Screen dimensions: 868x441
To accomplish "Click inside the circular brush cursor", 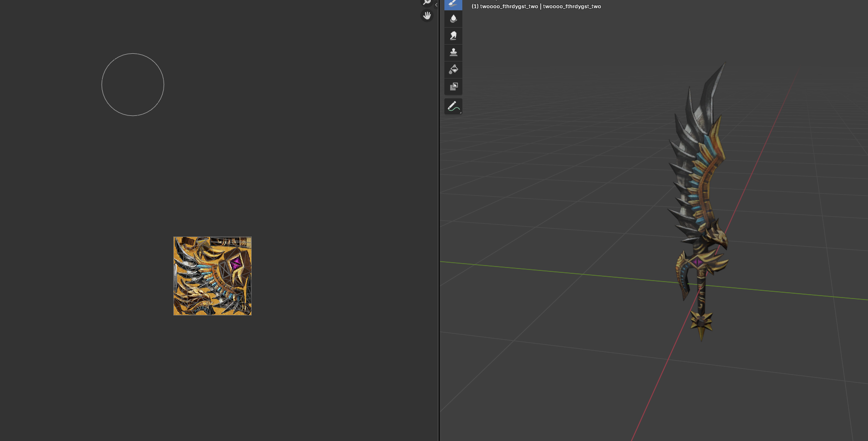I will [133, 85].
